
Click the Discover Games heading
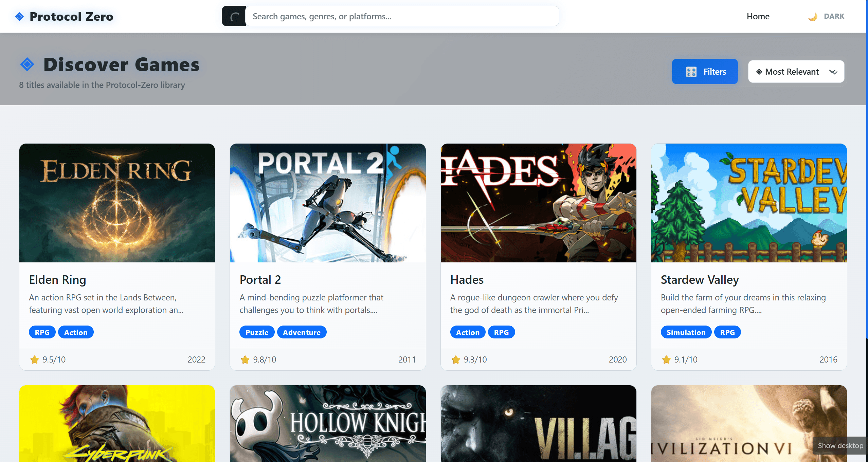tap(121, 64)
